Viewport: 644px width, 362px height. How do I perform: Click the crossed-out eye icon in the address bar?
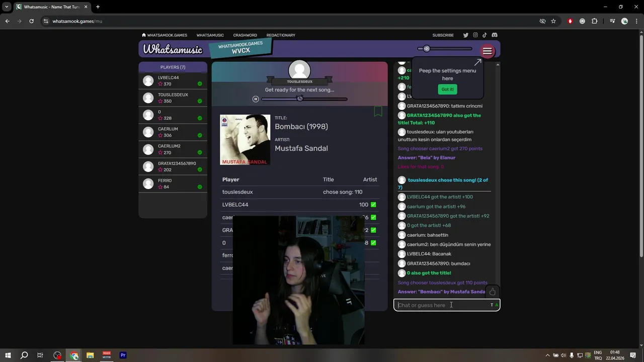pos(542,21)
